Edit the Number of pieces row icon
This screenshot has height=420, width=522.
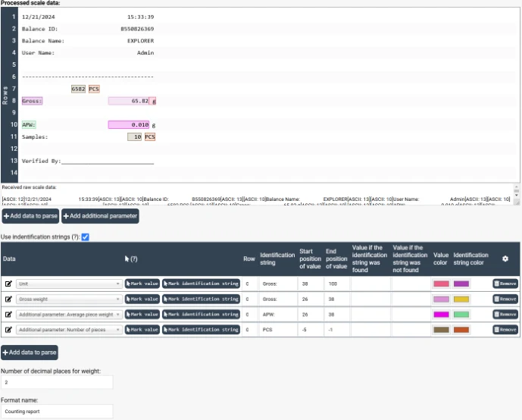click(x=8, y=330)
